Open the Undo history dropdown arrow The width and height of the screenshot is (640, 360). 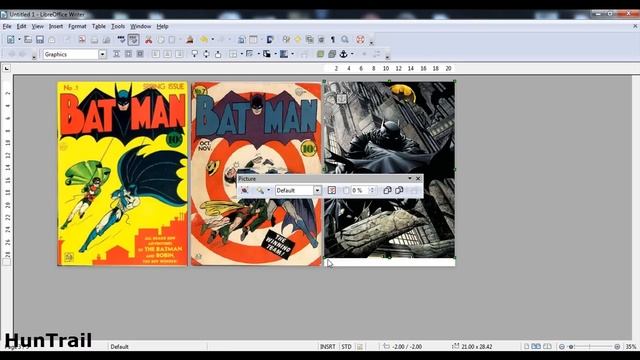point(213,40)
